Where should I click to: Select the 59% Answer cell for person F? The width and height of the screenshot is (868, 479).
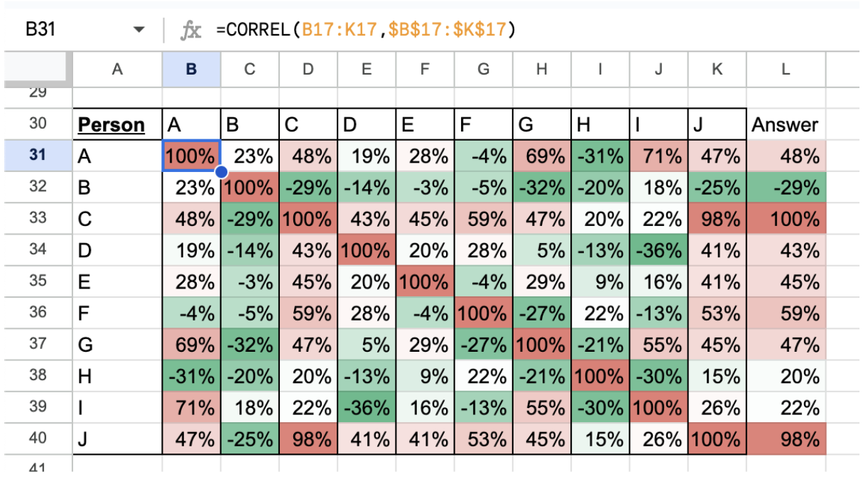click(785, 312)
